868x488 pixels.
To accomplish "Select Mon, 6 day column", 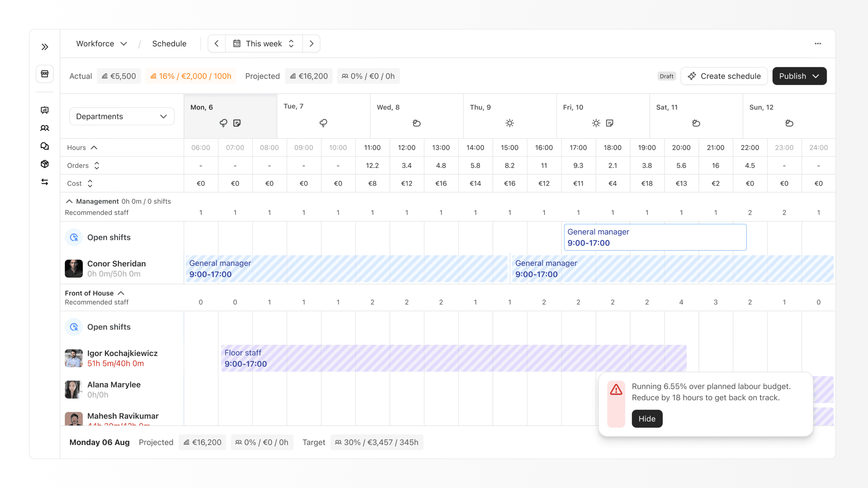I will click(x=231, y=116).
